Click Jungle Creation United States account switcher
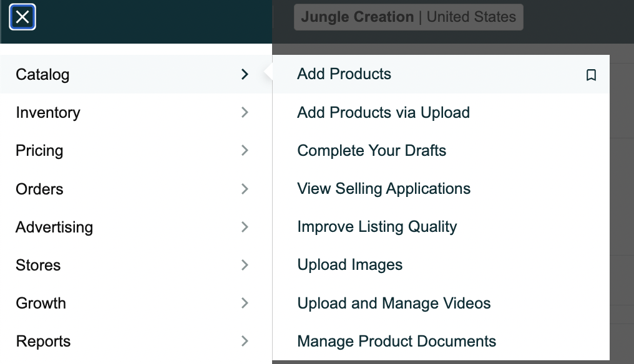The height and width of the screenshot is (364, 634). (408, 17)
